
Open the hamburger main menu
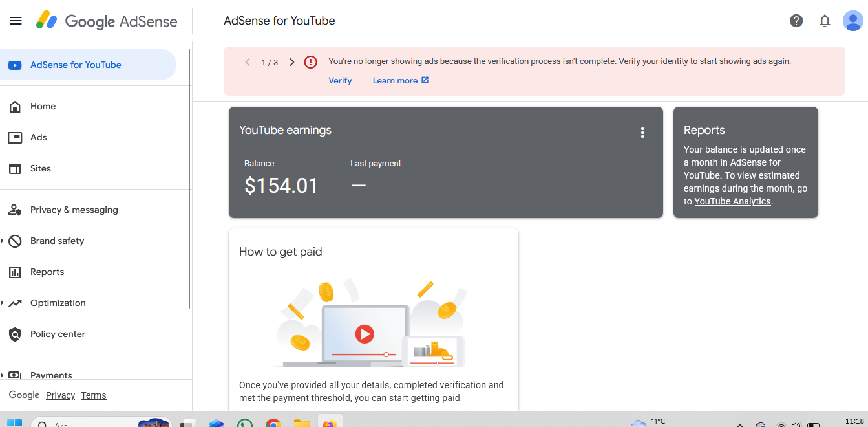16,21
